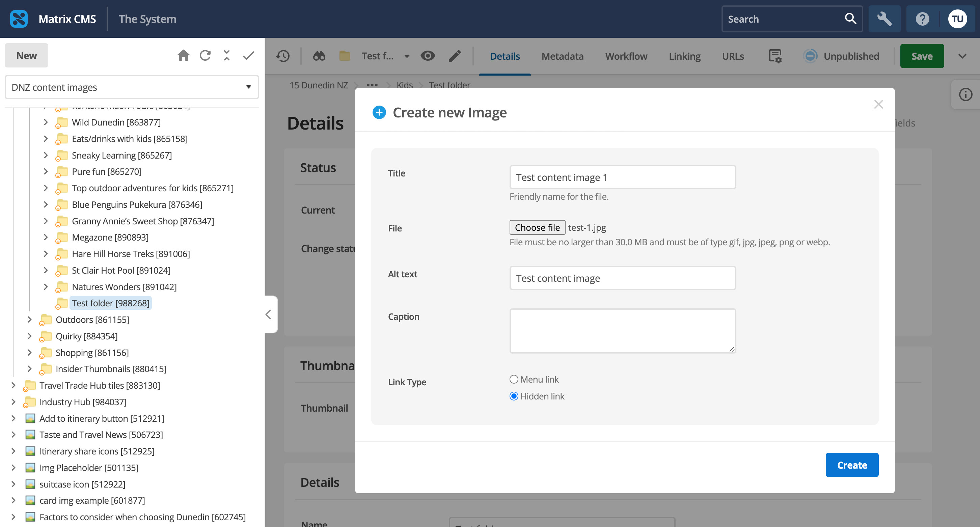Open the history clock icon
This screenshot has height=527, width=980.
(x=283, y=56)
